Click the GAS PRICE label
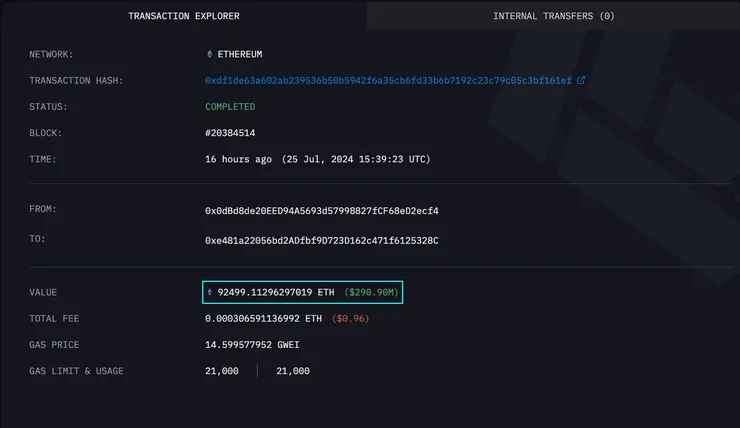 [54, 345]
